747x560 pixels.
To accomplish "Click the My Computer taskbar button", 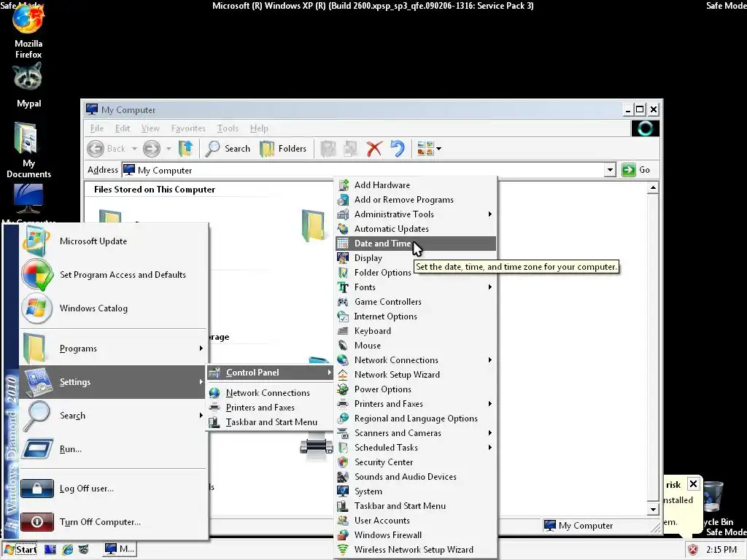I will click(x=119, y=550).
